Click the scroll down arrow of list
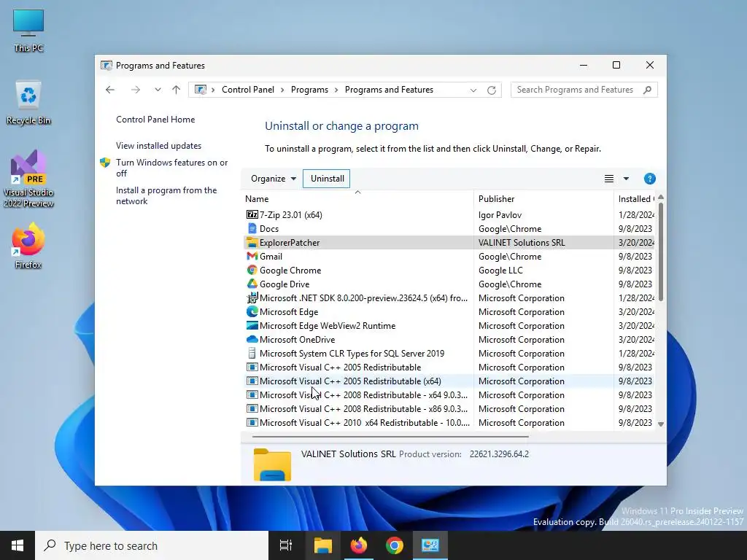747x560 pixels. pyautogui.click(x=661, y=424)
